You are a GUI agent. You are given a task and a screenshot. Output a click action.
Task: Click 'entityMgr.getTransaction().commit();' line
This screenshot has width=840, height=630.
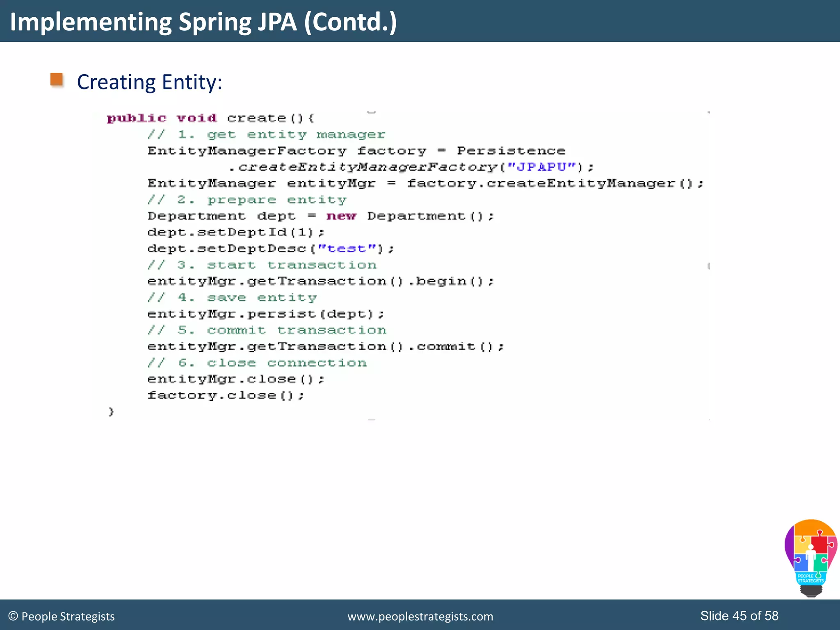(326, 347)
